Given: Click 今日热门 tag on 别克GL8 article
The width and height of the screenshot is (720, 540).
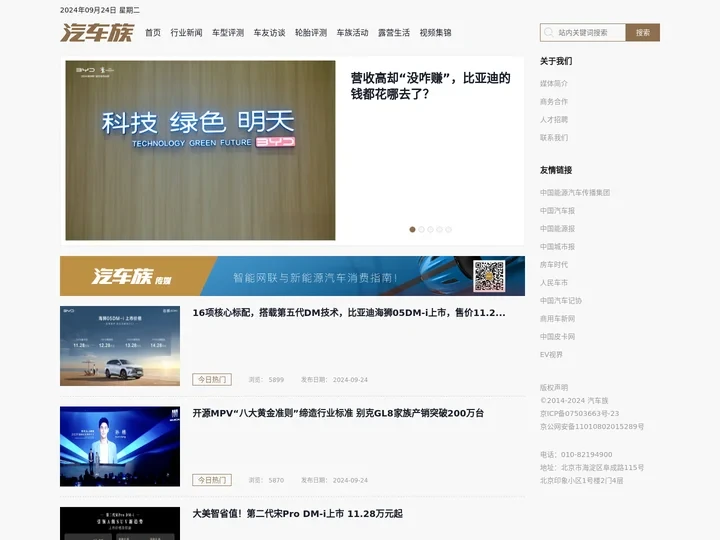Looking at the screenshot, I should pos(212,480).
